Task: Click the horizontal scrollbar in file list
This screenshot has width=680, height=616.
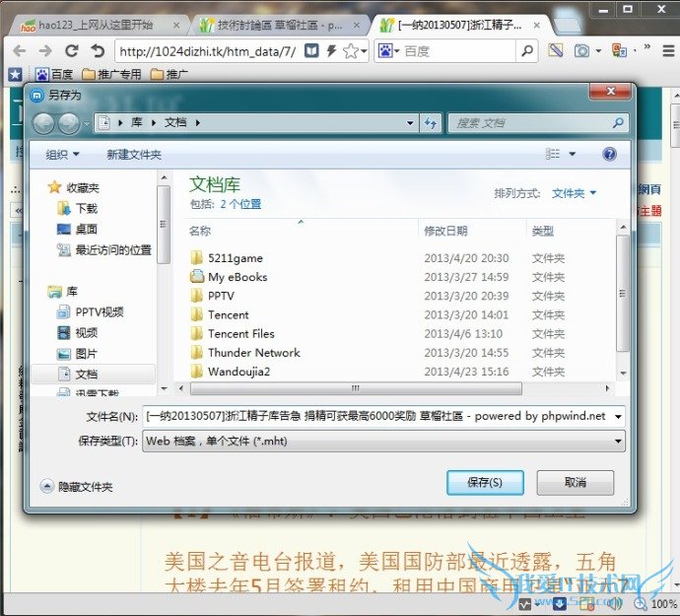Action: [356, 388]
